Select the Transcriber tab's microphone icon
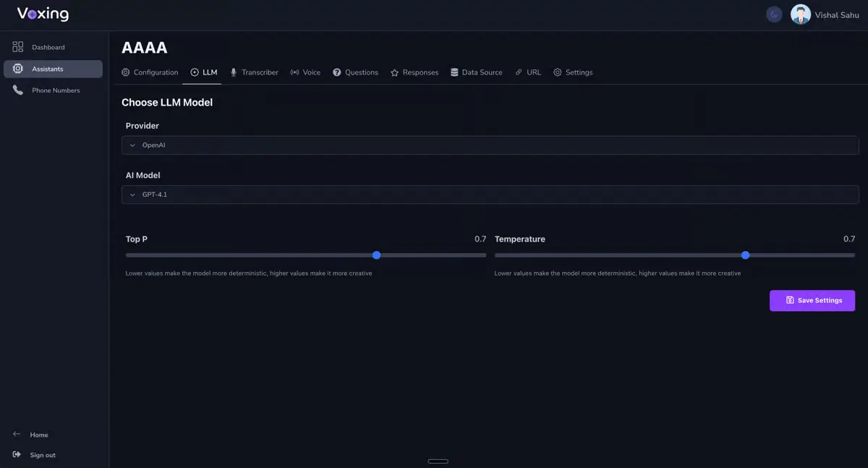Screen dimensions: 868x468 [233, 72]
